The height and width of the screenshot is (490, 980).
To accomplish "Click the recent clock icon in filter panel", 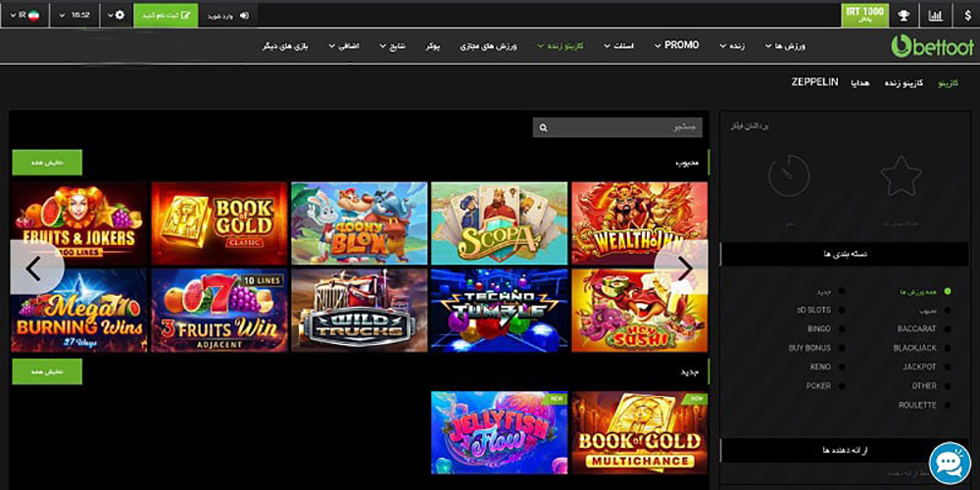I will [x=789, y=176].
